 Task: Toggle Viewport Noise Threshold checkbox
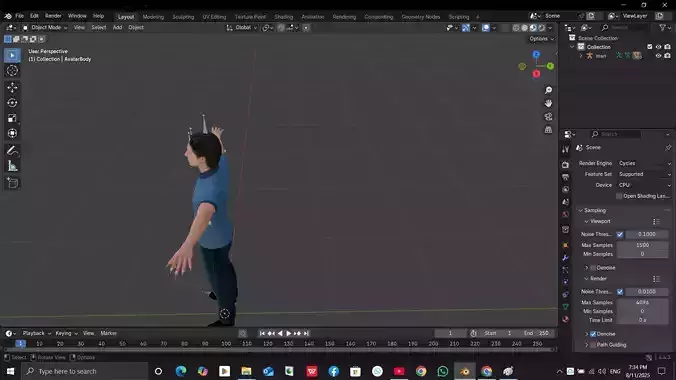click(620, 234)
